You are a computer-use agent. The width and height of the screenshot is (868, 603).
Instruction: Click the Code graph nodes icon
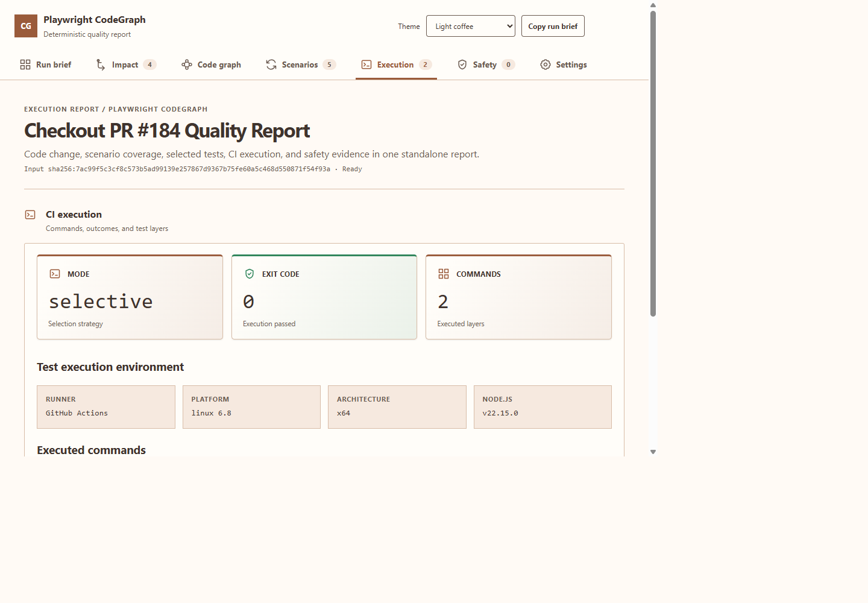click(187, 65)
